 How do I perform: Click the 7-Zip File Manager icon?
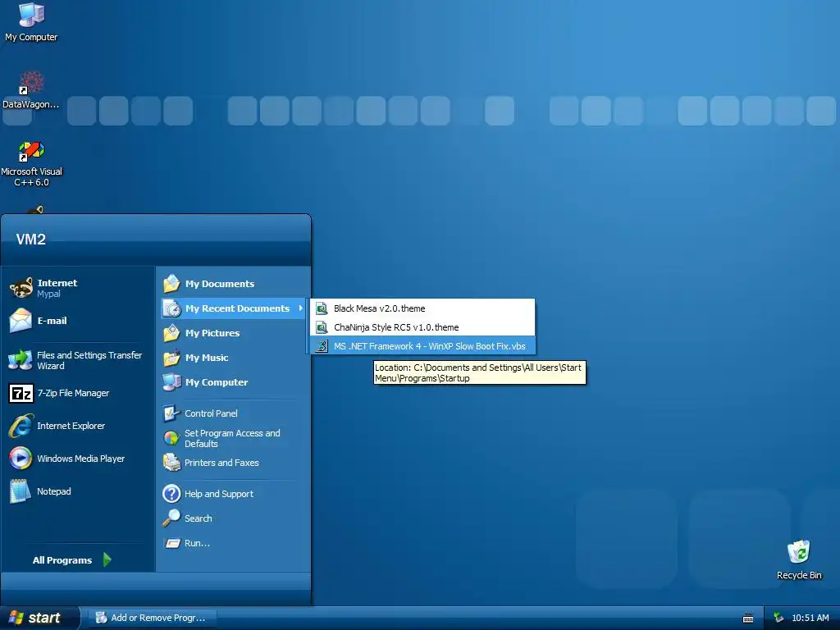coord(21,393)
